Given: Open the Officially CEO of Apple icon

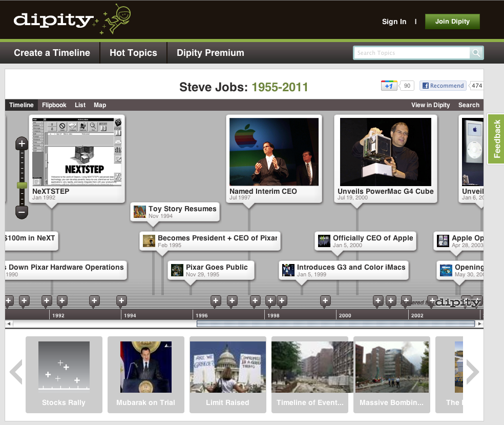Looking at the screenshot, I should click(x=324, y=241).
